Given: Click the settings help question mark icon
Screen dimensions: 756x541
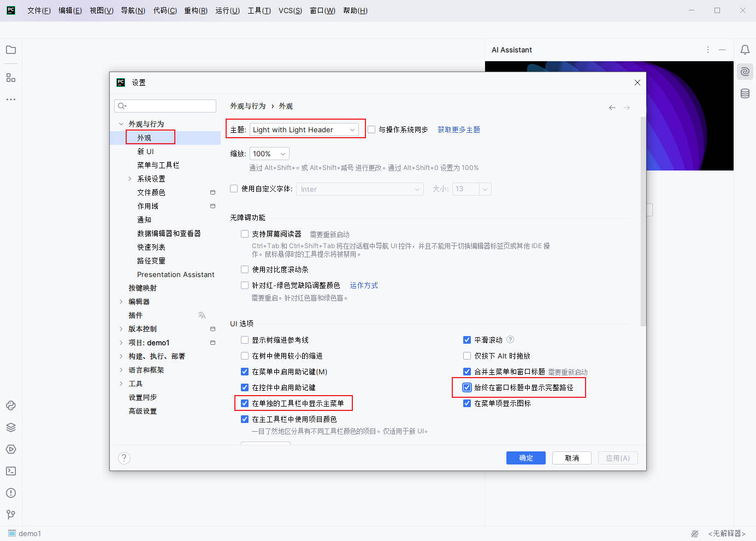Looking at the screenshot, I should 125,458.
